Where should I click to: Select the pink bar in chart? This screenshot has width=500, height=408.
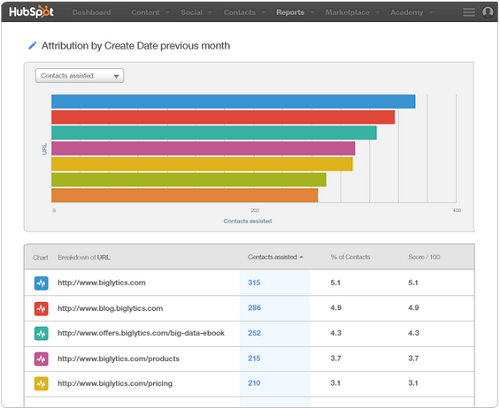coord(203,148)
